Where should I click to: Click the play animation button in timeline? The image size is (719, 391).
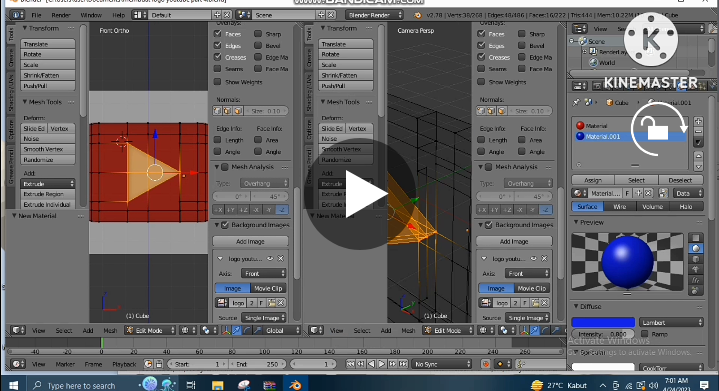click(382, 364)
